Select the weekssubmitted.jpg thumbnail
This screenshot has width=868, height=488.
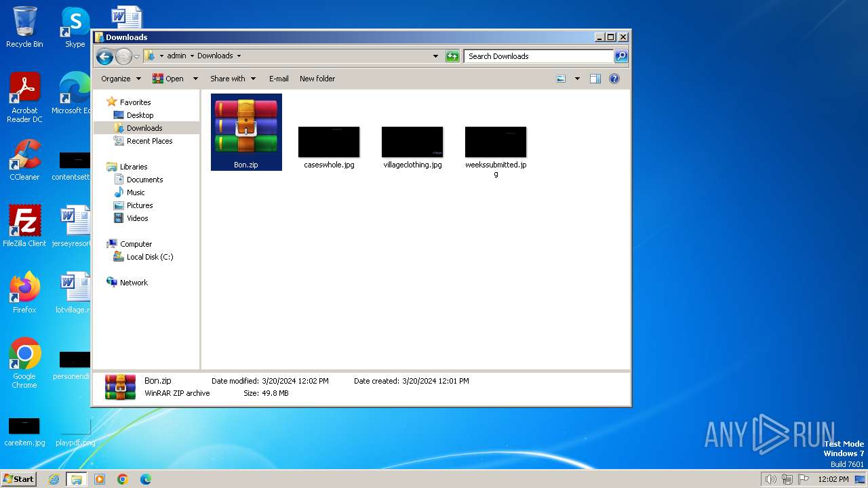(x=496, y=152)
